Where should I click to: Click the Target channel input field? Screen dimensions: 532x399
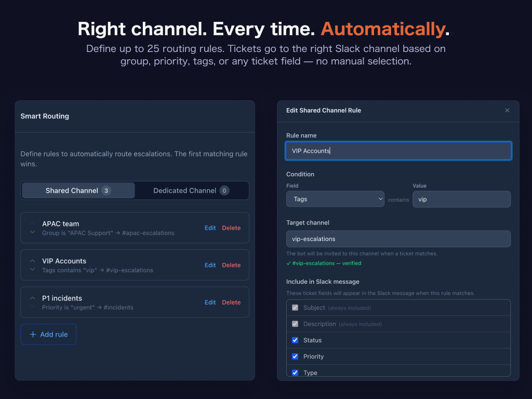pos(398,239)
